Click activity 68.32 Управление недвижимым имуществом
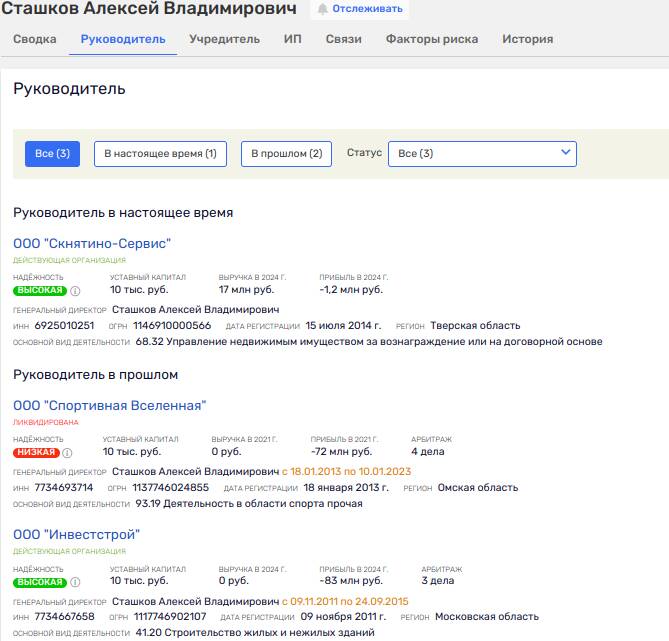This screenshot has width=669, height=641. (369, 342)
